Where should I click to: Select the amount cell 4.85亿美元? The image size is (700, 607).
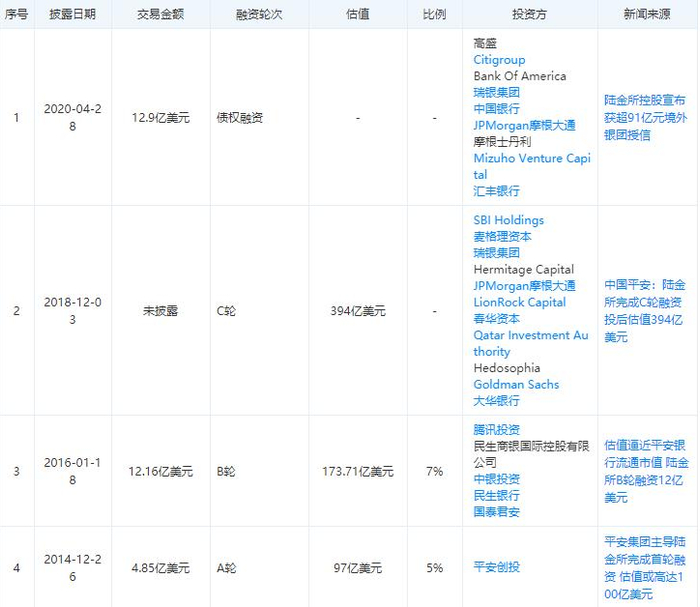(x=161, y=568)
